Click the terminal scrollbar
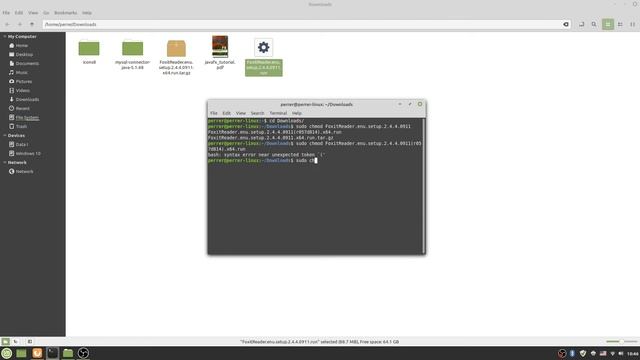 [424, 186]
